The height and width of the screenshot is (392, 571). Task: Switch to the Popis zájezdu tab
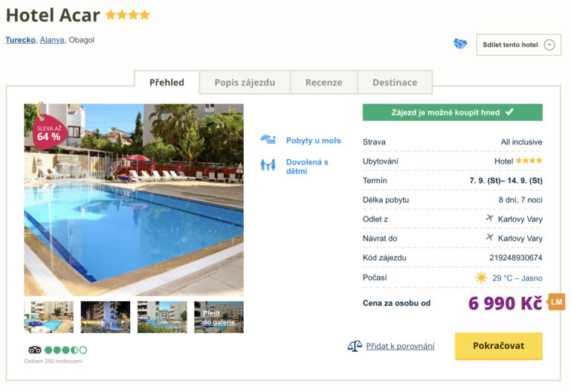click(245, 83)
